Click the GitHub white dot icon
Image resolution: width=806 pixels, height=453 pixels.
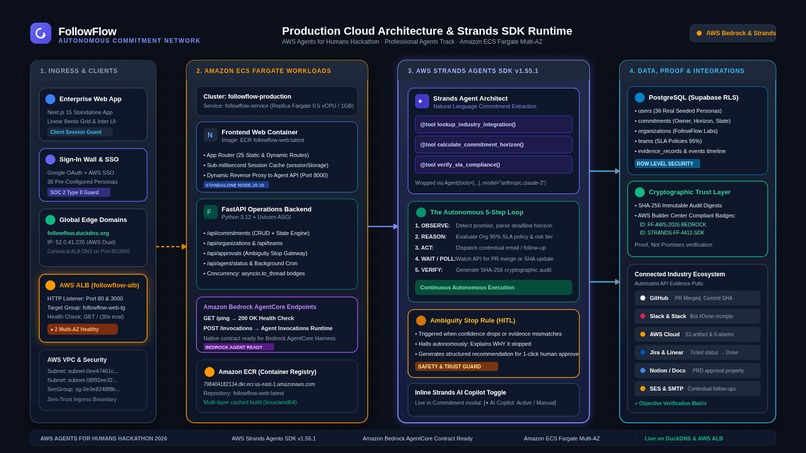(643, 298)
